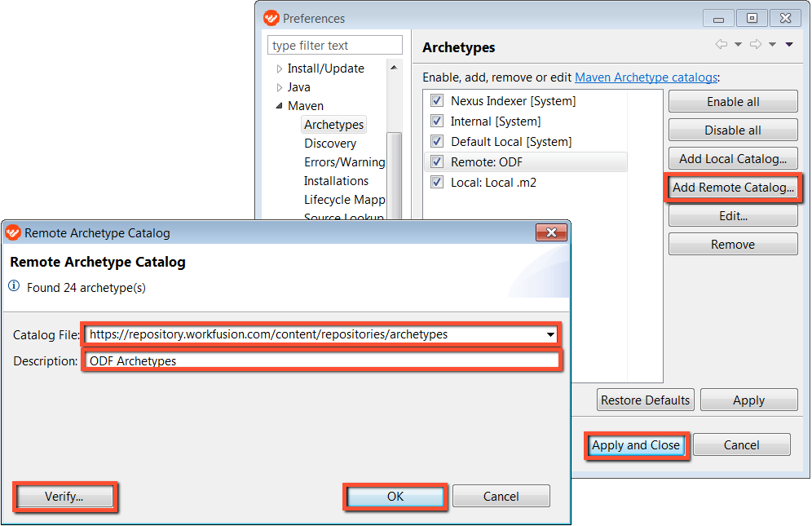Close the Remote Archetype Catalog dialog

click(x=551, y=232)
